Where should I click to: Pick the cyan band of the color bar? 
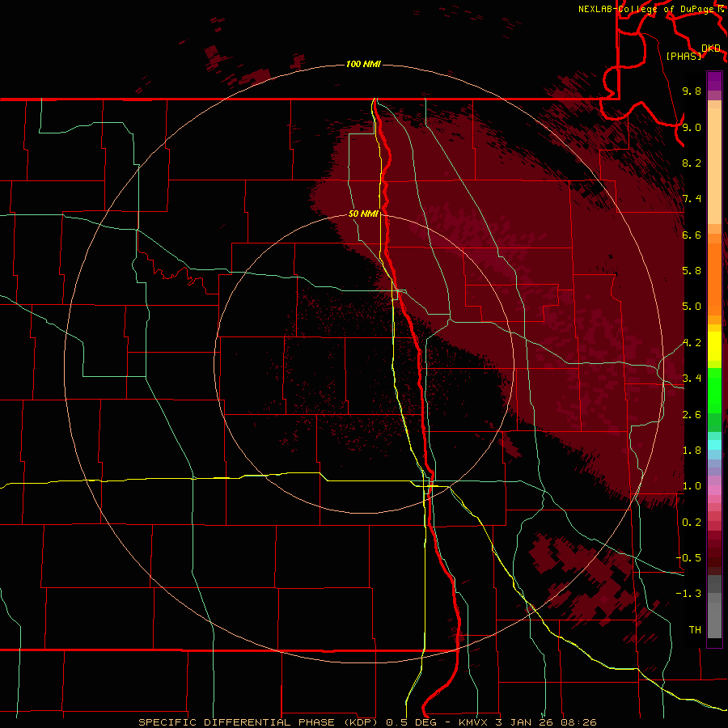tap(714, 445)
